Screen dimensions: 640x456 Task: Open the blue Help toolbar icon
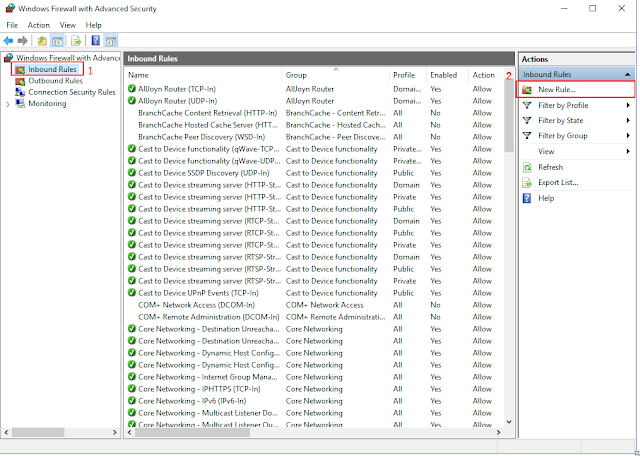(96, 41)
